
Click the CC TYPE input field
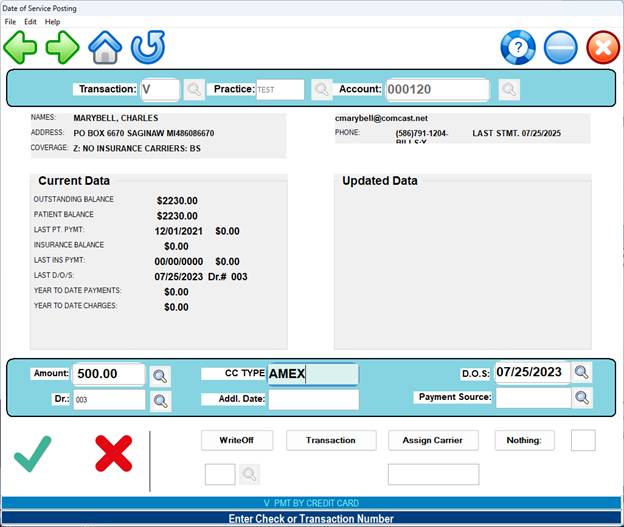312,375
